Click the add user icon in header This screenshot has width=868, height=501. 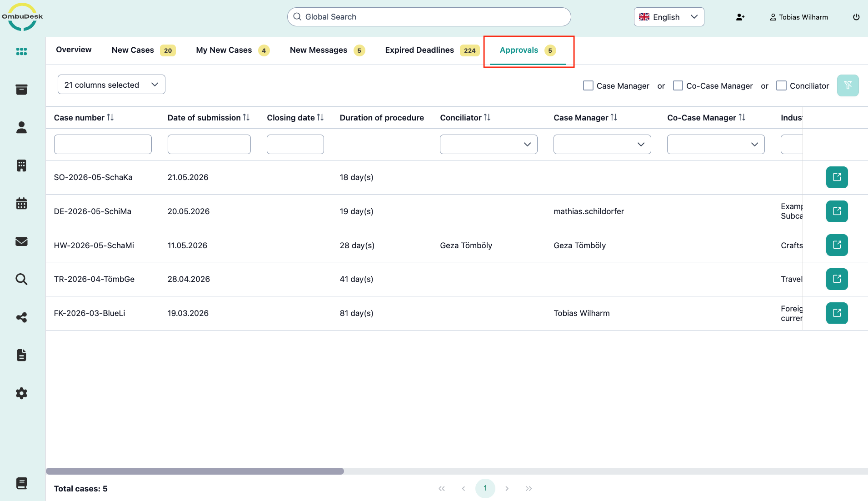[740, 17]
